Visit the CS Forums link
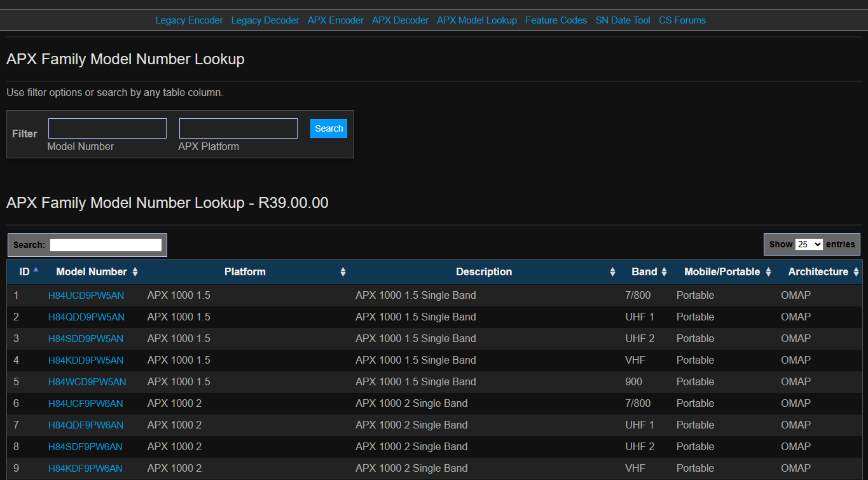868x480 pixels. 682,20
